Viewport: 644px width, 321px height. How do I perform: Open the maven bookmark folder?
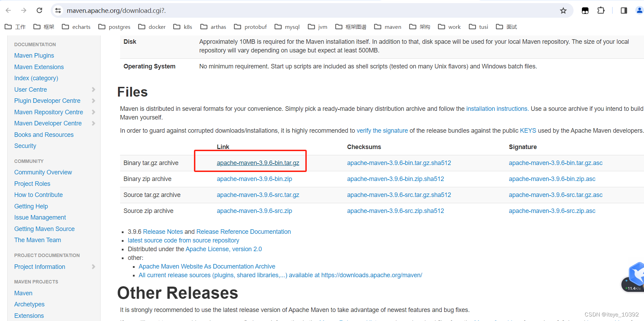point(388,27)
